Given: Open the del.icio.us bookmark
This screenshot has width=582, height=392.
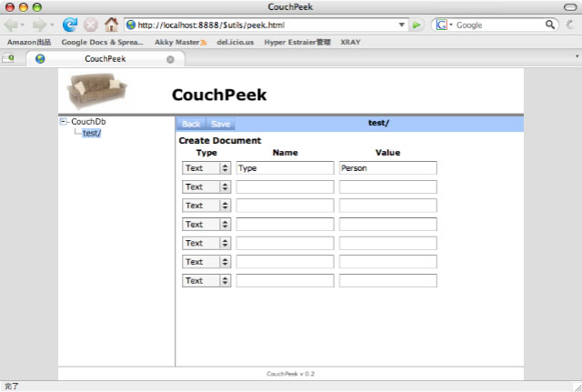Looking at the screenshot, I should [x=236, y=42].
